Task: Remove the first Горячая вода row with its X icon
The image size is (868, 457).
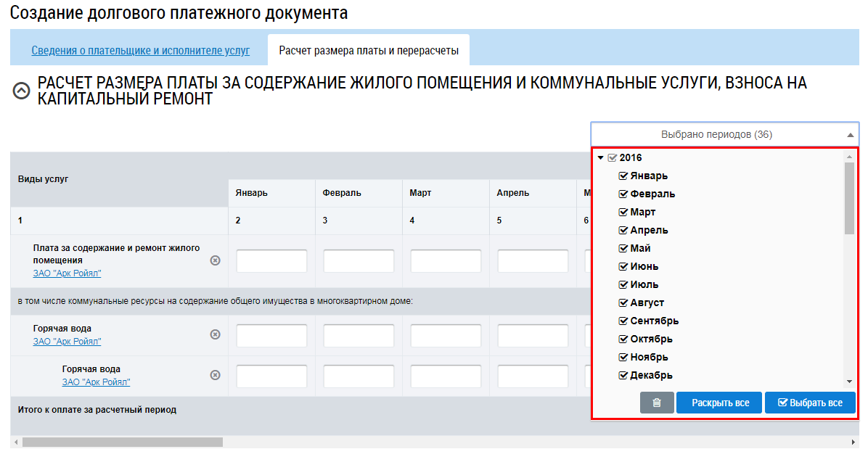Action: (x=216, y=334)
